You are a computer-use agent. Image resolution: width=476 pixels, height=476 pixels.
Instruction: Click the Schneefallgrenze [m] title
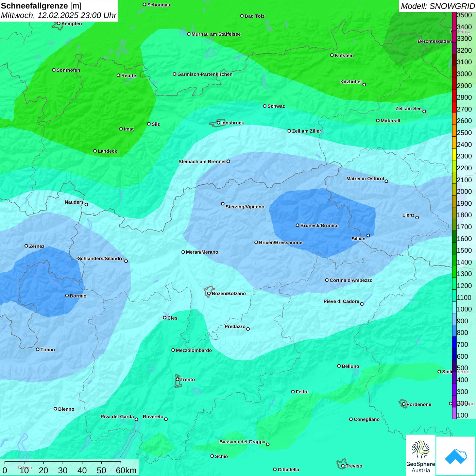41,6
